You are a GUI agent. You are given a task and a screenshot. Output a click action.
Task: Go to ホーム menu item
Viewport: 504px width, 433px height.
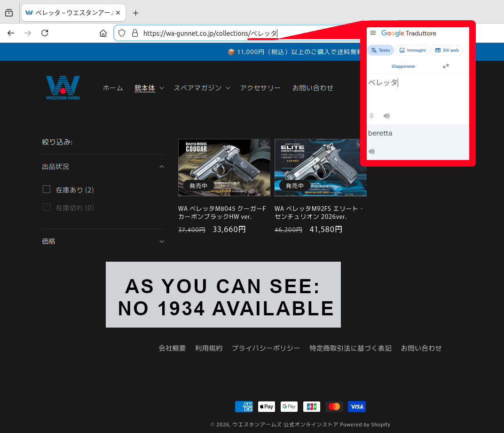pyautogui.click(x=113, y=88)
